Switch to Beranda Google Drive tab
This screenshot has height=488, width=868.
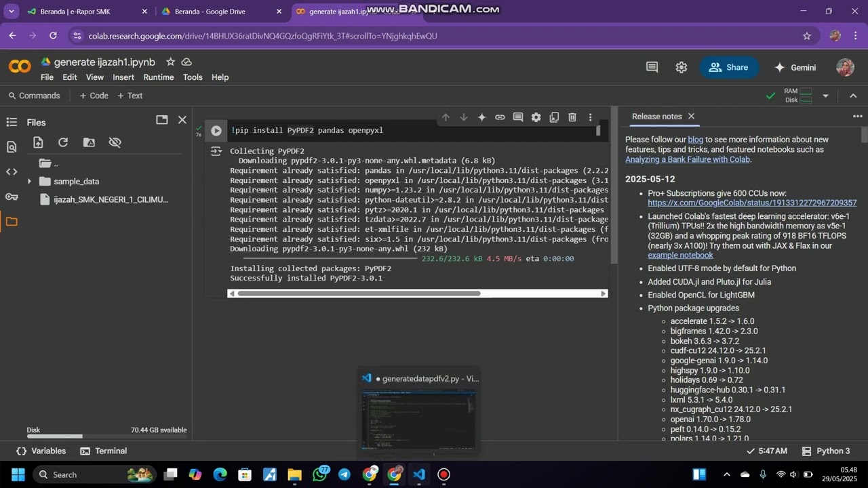point(221,12)
